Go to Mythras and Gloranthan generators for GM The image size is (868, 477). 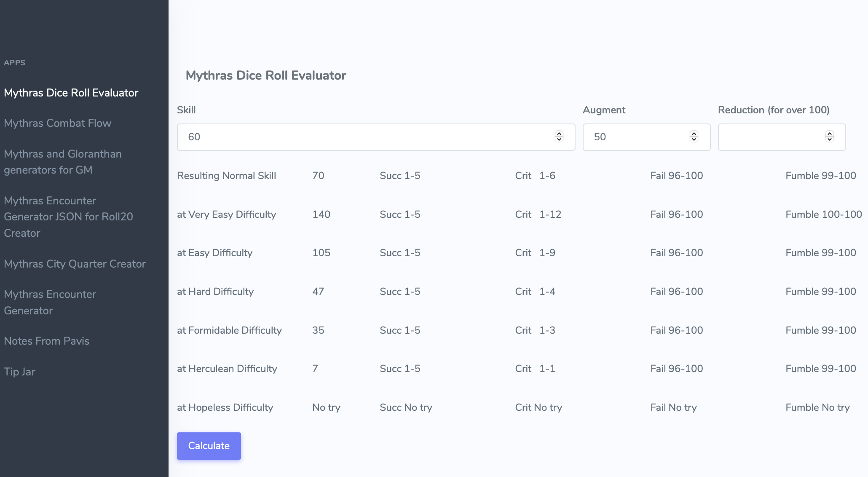click(62, 162)
